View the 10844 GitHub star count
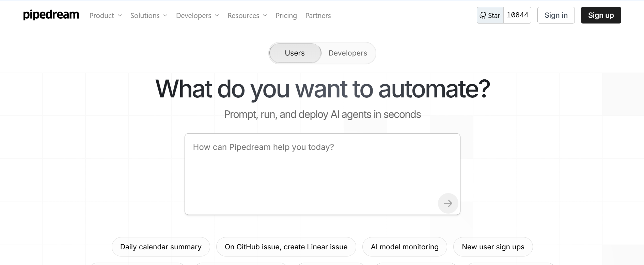This screenshot has height=265, width=644. click(517, 15)
